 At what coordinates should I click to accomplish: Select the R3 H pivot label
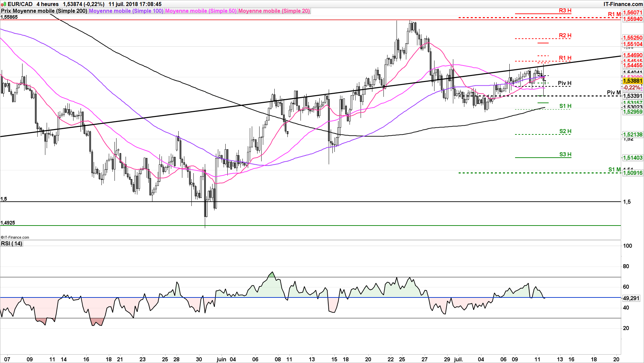pos(565,11)
